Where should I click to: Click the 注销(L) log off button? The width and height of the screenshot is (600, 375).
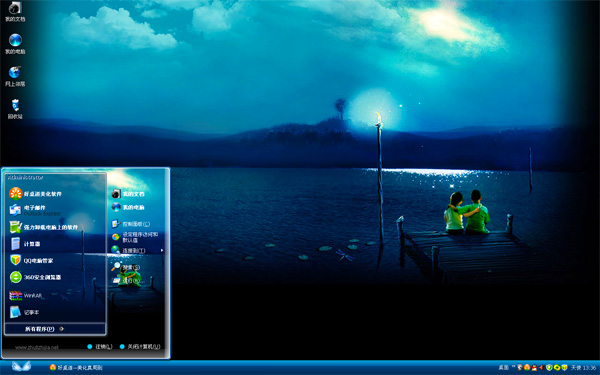[100, 347]
